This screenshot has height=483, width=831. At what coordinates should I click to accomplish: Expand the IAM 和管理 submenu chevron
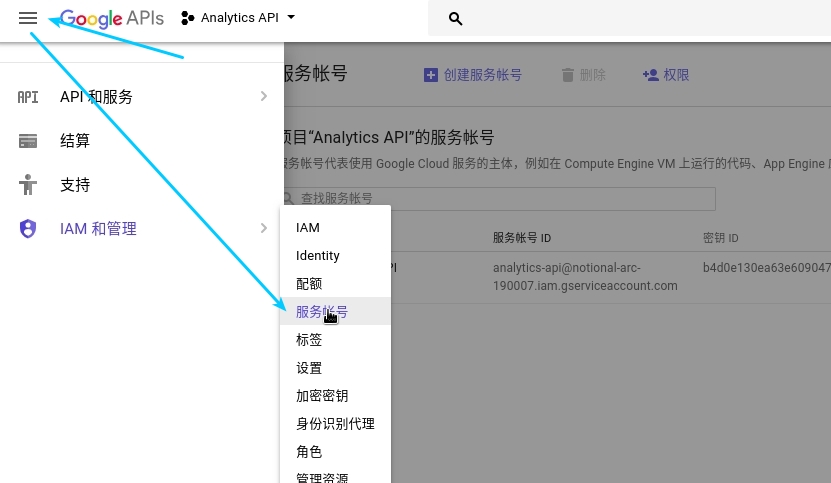click(264, 229)
